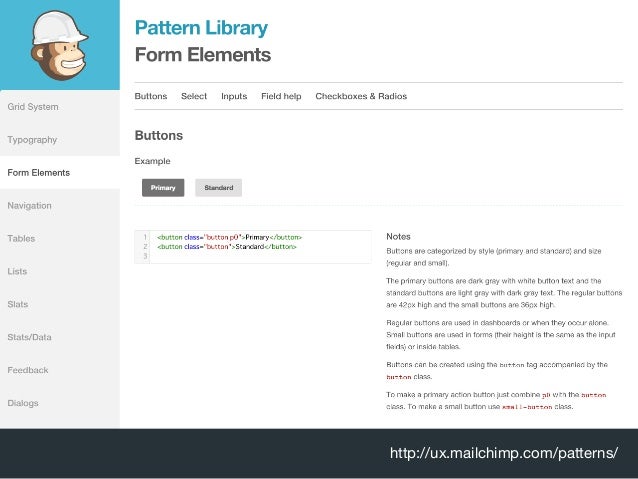Click code line 2 with Standard button markup
638x479 pixels.
[227, 247]
